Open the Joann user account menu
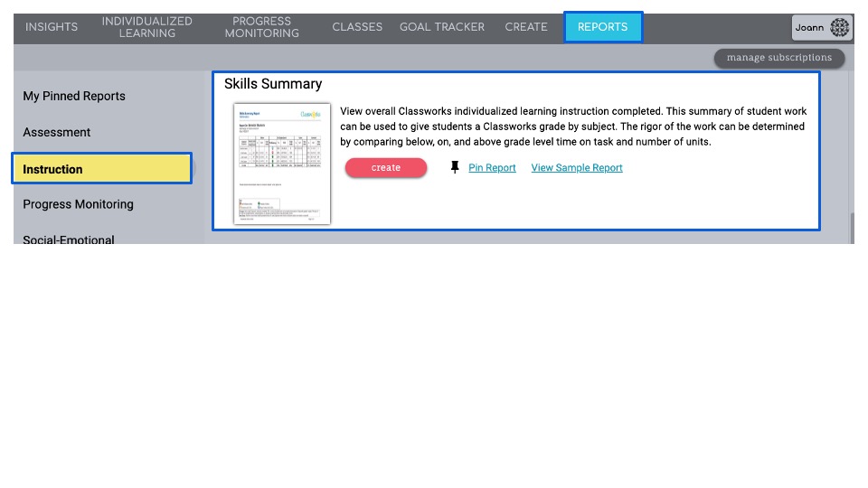 coord(822,27)
